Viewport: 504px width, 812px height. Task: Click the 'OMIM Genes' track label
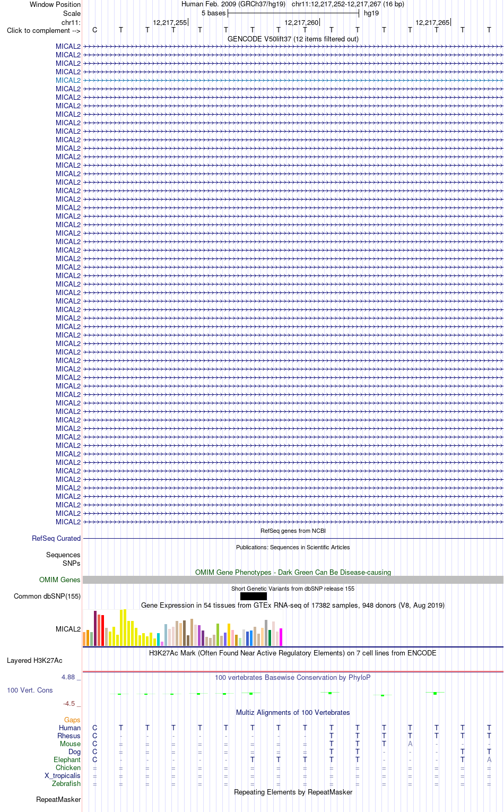(x=60, y=580)
